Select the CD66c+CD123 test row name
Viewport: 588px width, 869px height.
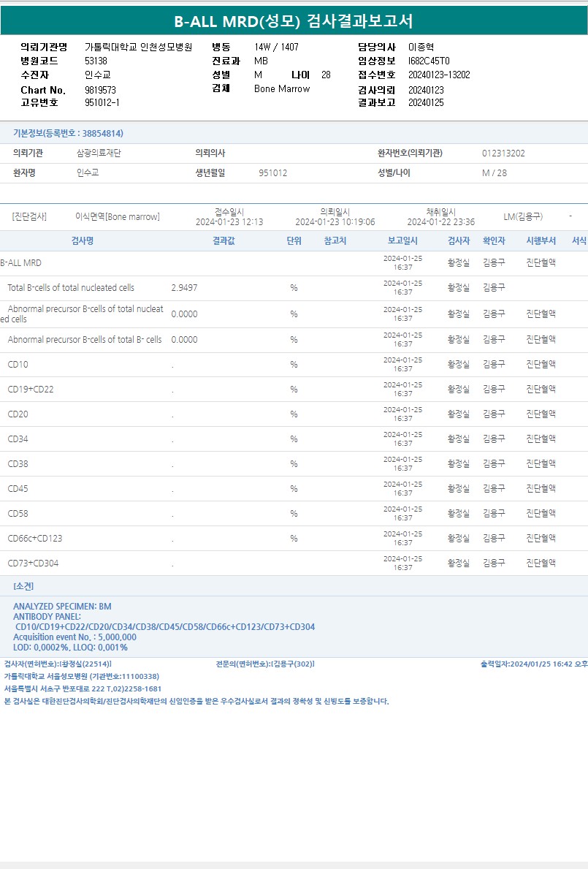click(35, 539)
